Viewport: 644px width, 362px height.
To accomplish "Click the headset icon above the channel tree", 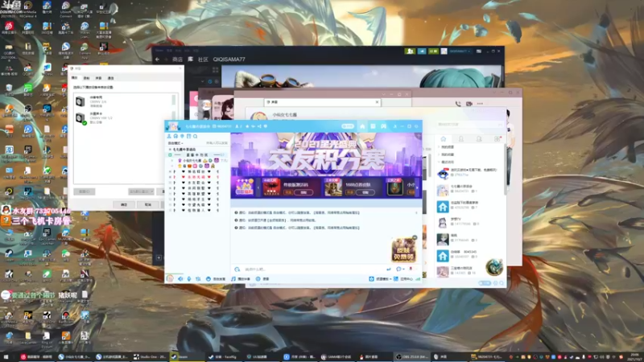I will 175,136.
